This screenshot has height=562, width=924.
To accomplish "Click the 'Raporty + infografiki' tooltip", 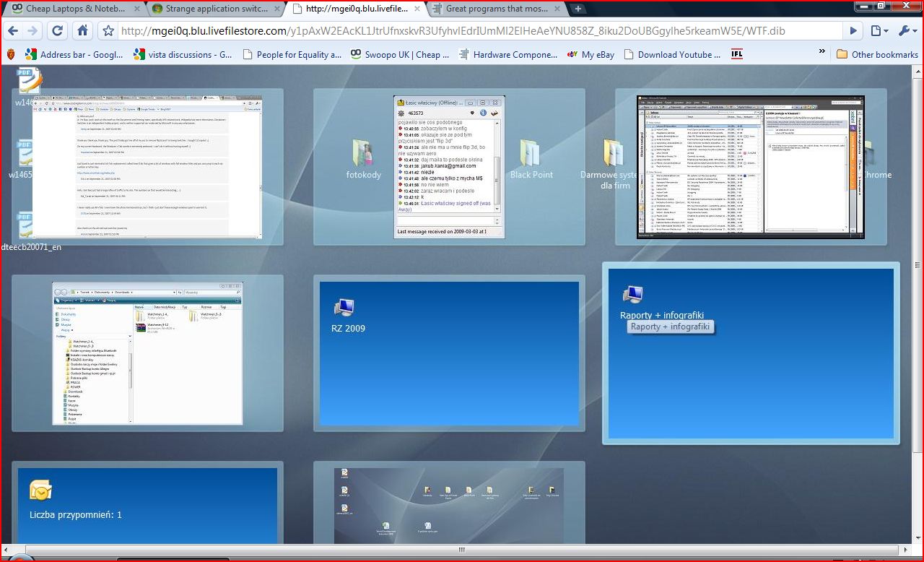I will click(x=670, y=327).
